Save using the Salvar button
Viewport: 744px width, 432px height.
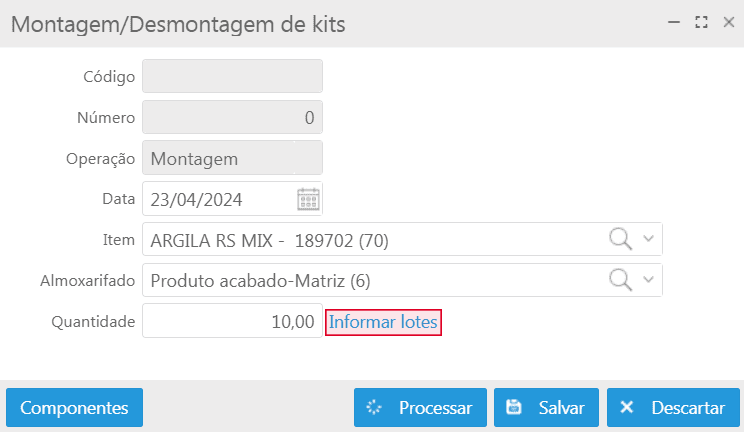click(x=546, y=408)
